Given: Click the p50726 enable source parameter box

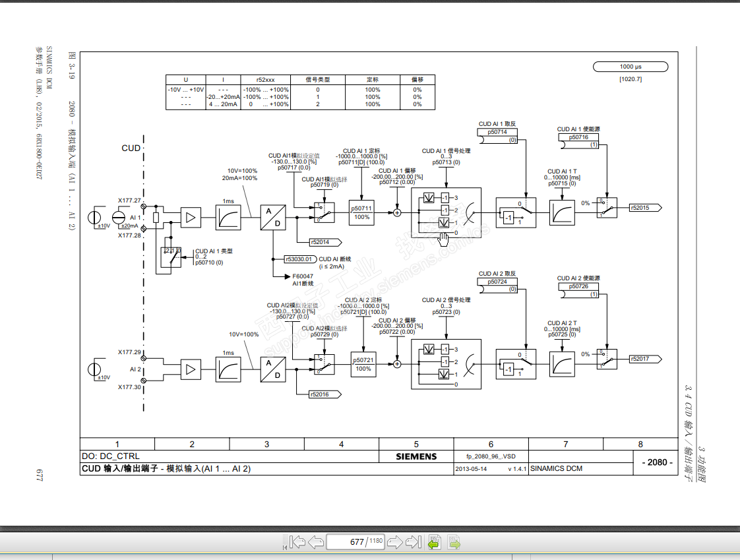Looking at the screenshot, I should click(578, 287).
